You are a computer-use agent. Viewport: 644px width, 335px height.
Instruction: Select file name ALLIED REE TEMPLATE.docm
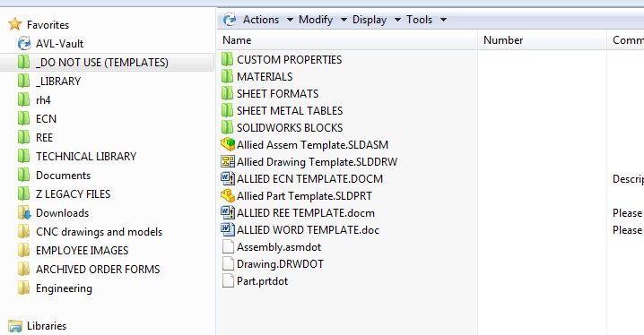(306, 213)
